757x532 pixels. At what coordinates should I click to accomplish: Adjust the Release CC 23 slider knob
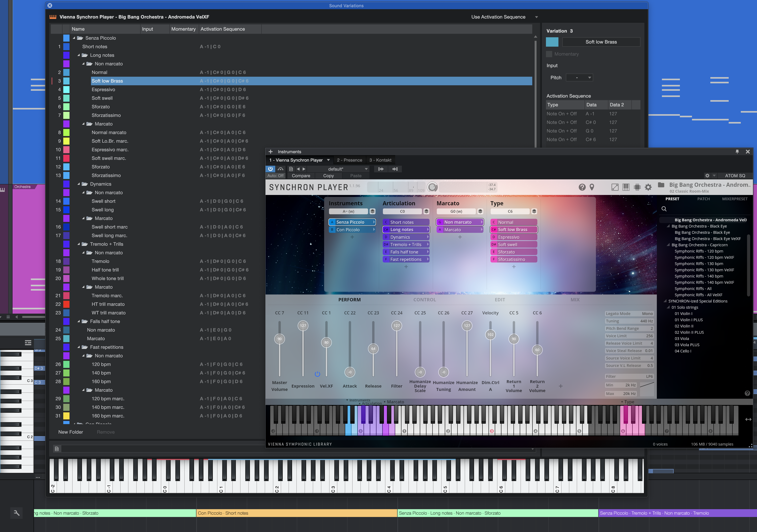(x=373, y=348)
